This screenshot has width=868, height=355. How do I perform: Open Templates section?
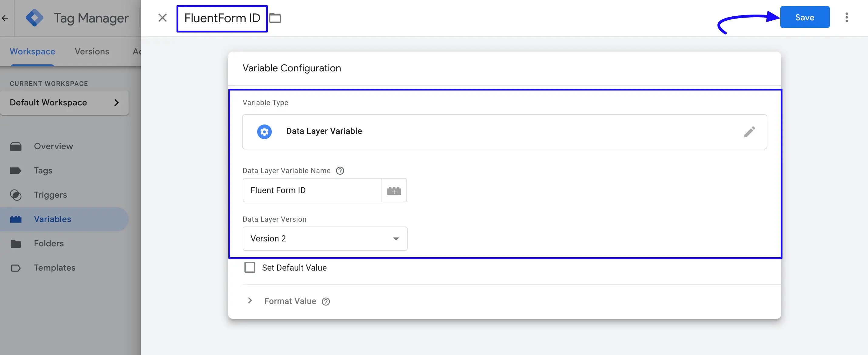(54, 268)
